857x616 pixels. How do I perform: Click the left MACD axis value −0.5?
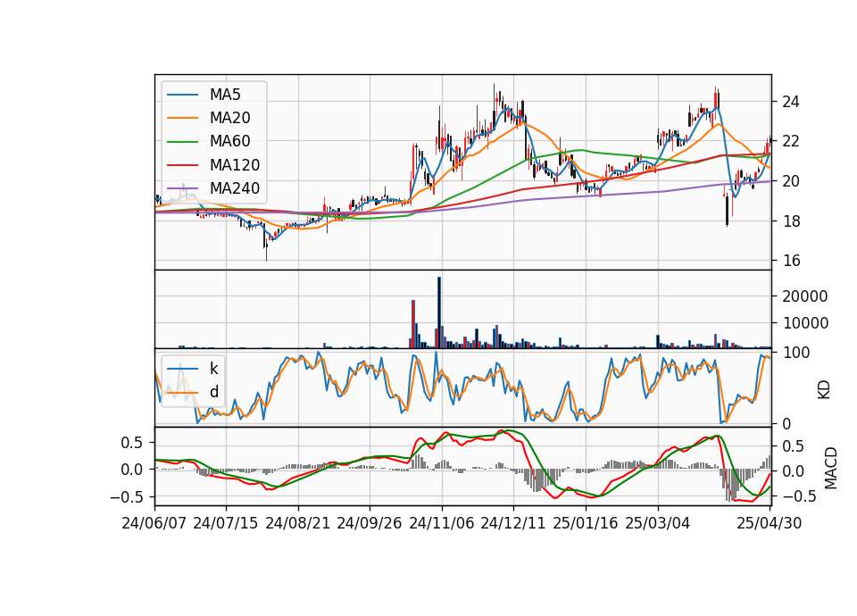click(126, 497)
